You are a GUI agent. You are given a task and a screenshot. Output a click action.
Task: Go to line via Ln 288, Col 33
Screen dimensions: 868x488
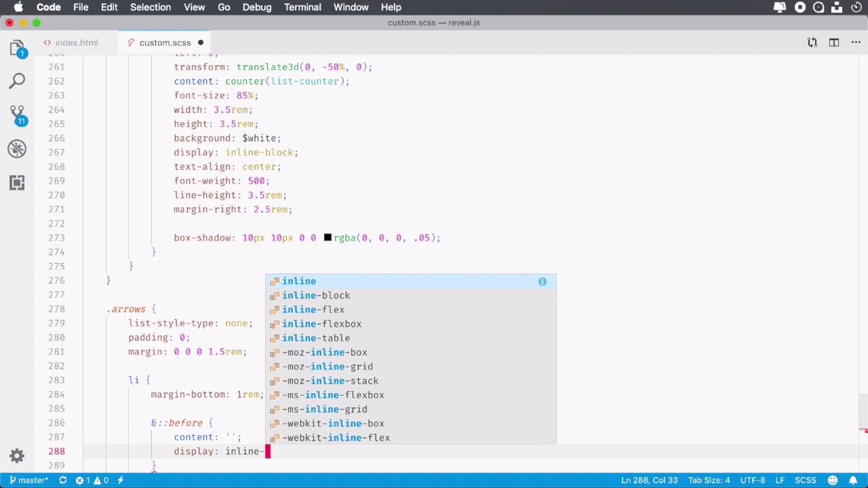[x=650, y=480]
